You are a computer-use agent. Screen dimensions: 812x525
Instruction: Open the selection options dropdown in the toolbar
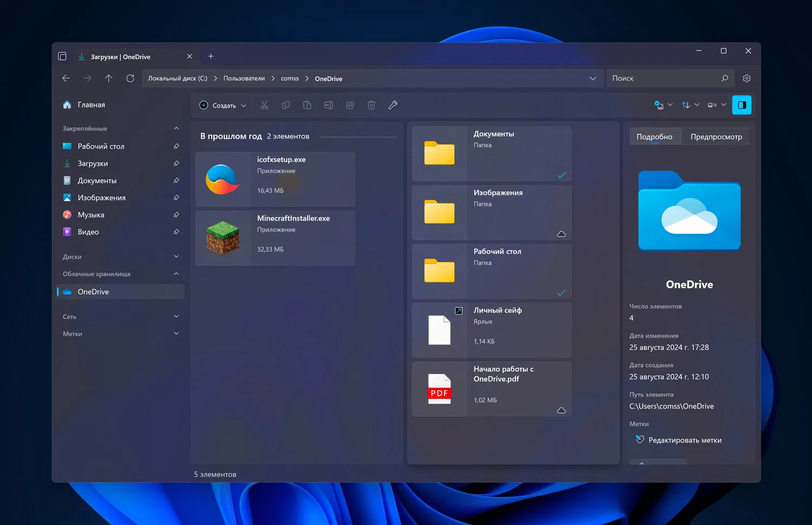[663, 105]
